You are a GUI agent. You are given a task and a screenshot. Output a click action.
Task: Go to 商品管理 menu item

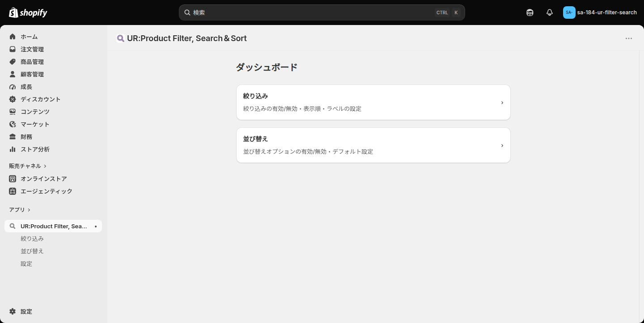[x=54, y=62]
